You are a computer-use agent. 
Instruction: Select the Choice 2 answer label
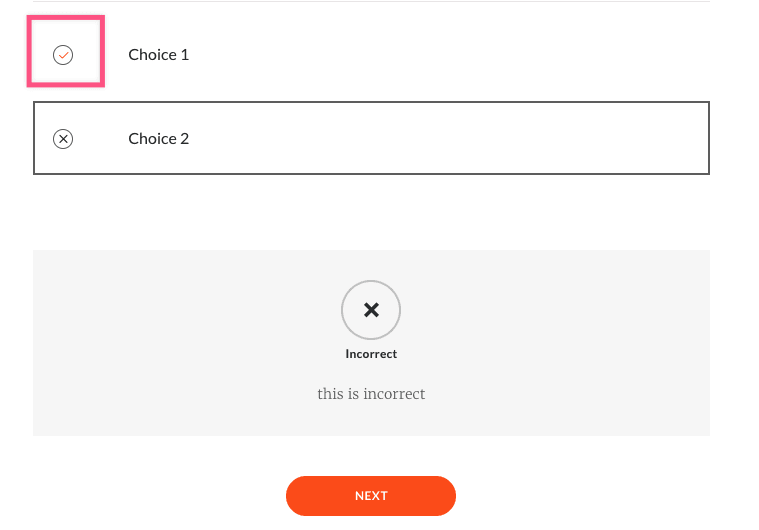click(x=158, y=139)
